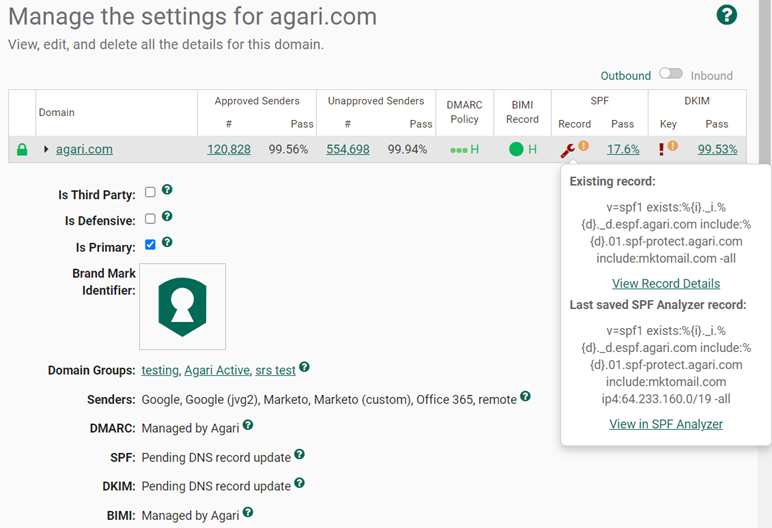Screen dimensions: 772x528
Task: Open SPF pass rate 17.6% link
Action: click(x=623, y=149)
